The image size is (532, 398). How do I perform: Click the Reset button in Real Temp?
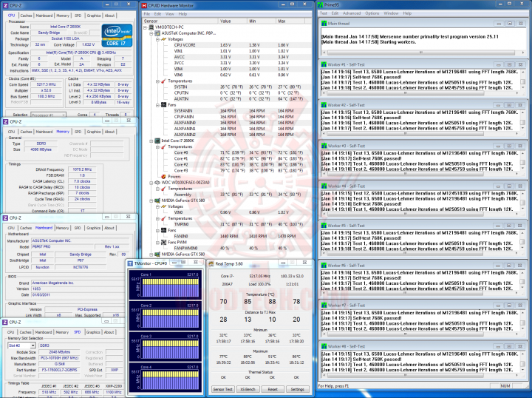[273, 389]
